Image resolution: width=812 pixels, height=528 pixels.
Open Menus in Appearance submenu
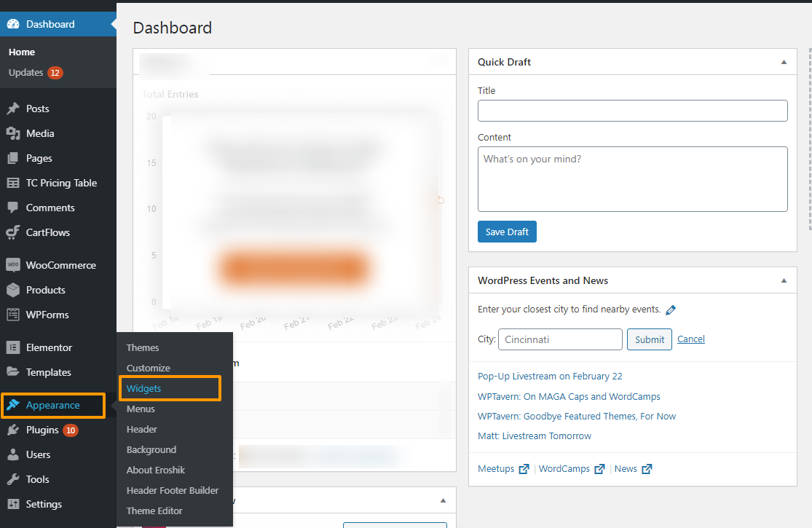[x=141, y=409]
